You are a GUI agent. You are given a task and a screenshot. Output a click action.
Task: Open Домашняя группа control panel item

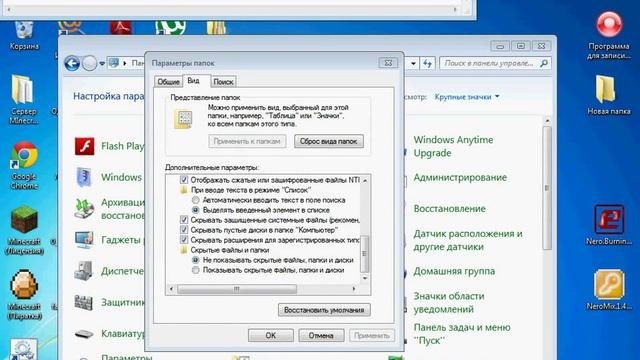(x=454, y=271)
